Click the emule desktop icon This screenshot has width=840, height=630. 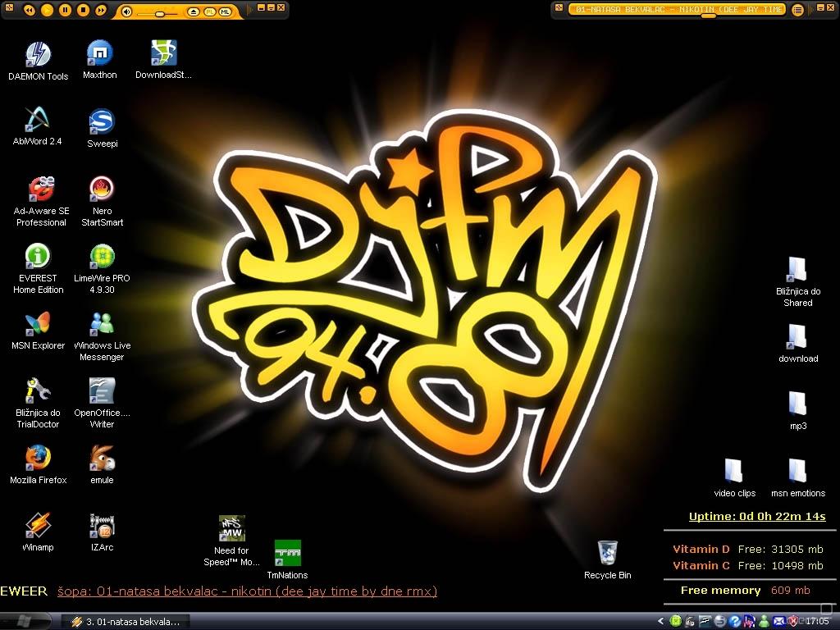point(102,465)
